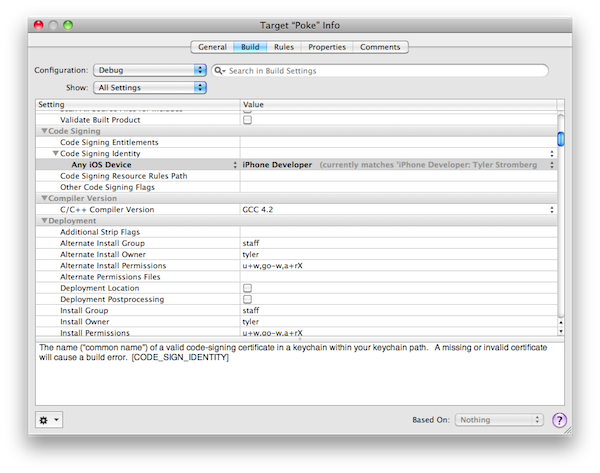
Task: Collapse the Code Signing Identity row
Action: point(56,153)
